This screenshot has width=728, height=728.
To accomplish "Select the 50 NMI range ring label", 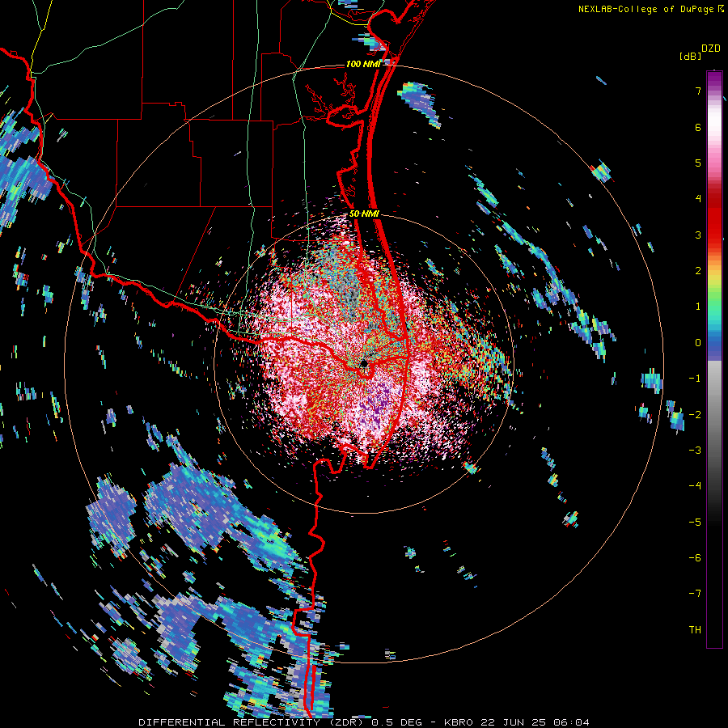I will pyautogui.click(x=364, y=214).
